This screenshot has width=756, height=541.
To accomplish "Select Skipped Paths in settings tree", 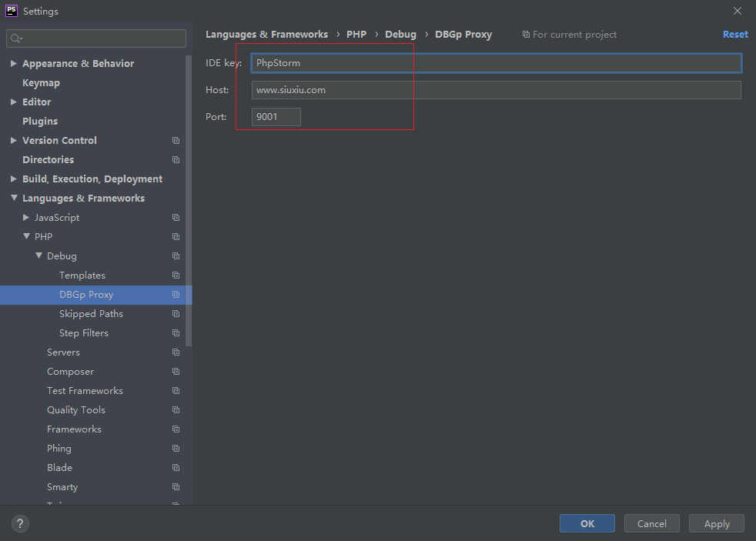I will 91,314.
